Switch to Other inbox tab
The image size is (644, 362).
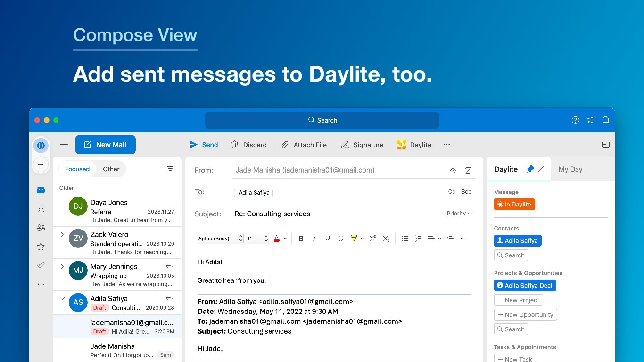point(111,169)
